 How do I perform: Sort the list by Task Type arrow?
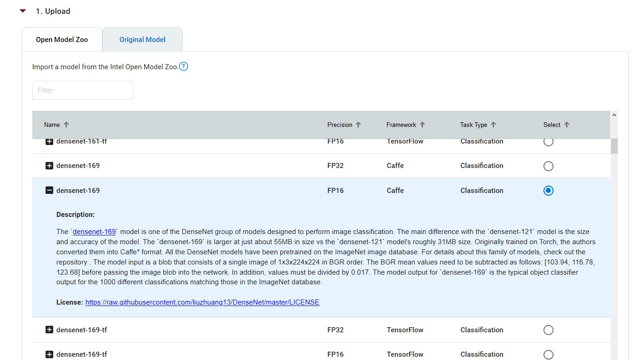493,124
